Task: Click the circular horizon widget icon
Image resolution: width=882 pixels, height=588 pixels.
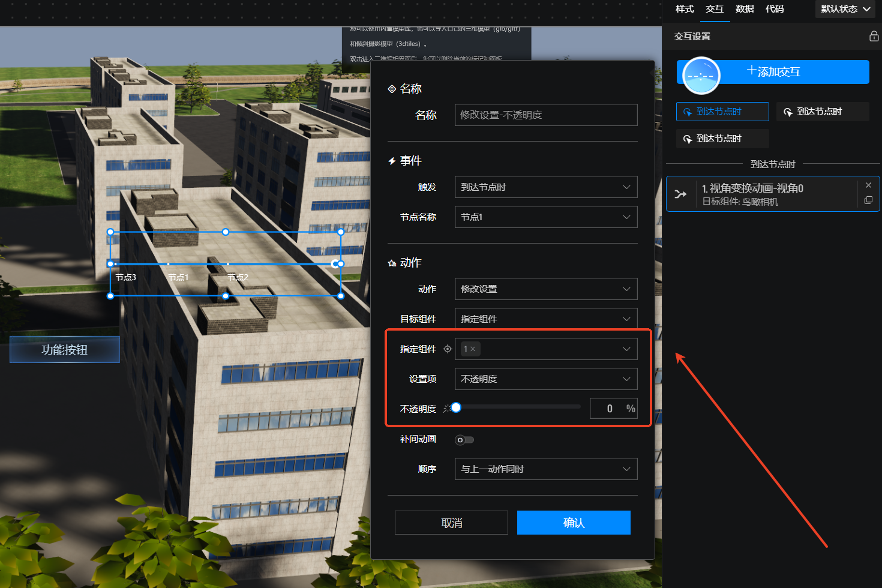Action: (x=701, y=76)
